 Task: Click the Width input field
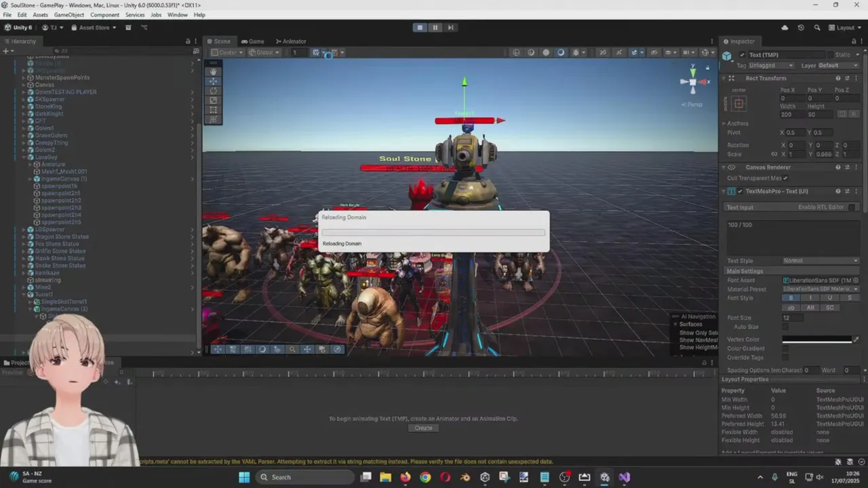(x=791, y=115)
